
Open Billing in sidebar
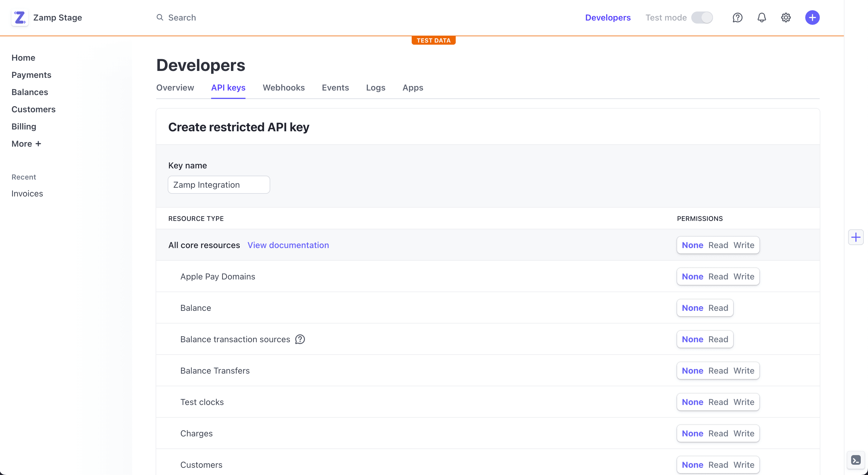(x=24, y=126)
